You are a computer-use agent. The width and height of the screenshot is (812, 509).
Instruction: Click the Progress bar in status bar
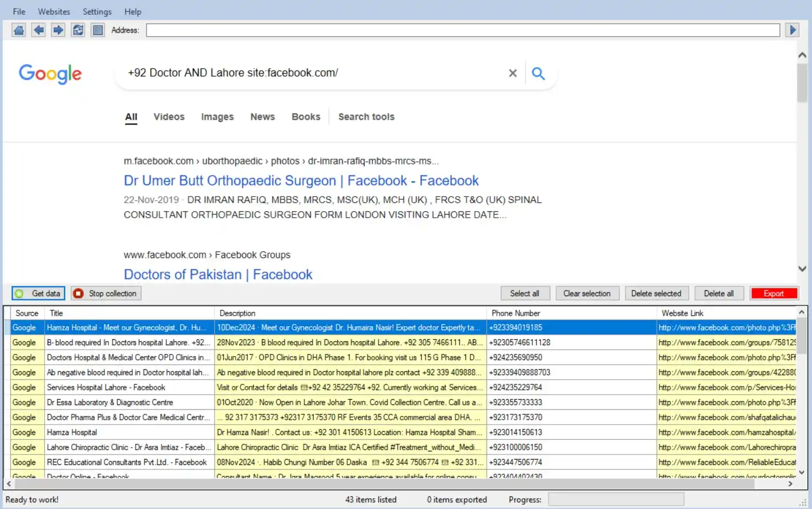(616, 499)
